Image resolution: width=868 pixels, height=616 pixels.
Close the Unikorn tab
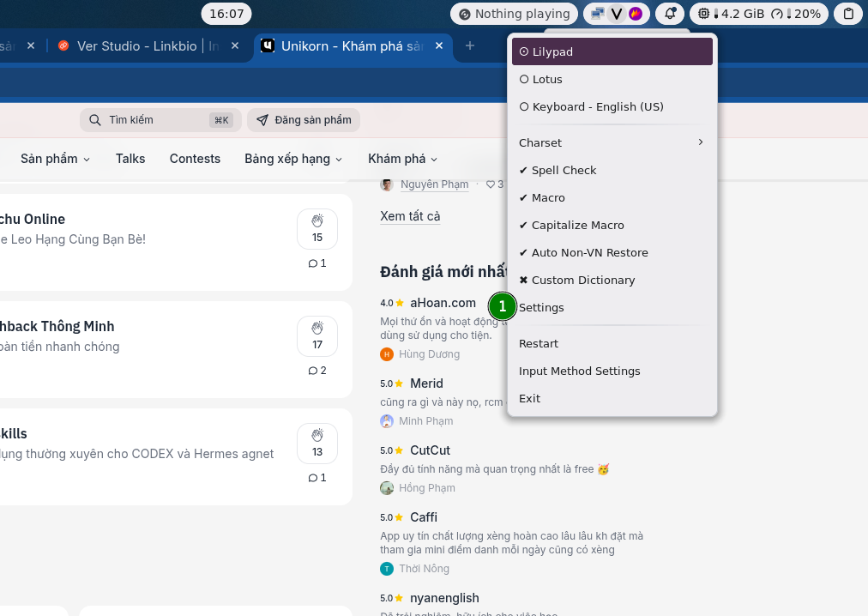point(439,46)
